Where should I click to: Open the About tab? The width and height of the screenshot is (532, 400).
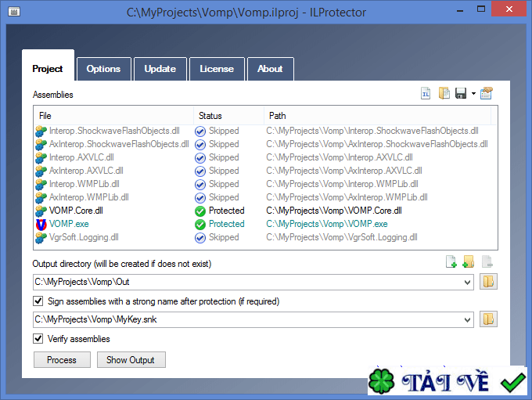click(x=270, y=69)
